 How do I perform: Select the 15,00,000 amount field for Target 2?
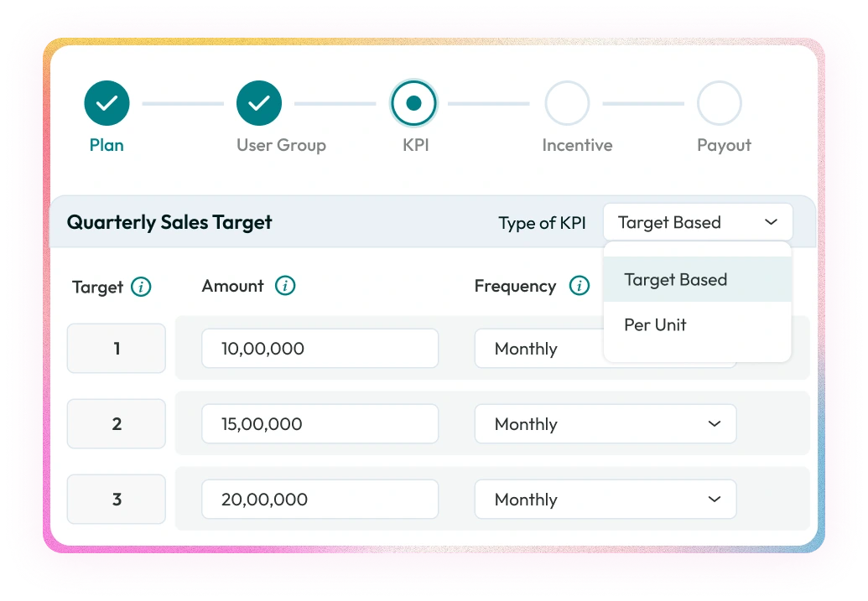pyautogui.click(x=319, y=424)
